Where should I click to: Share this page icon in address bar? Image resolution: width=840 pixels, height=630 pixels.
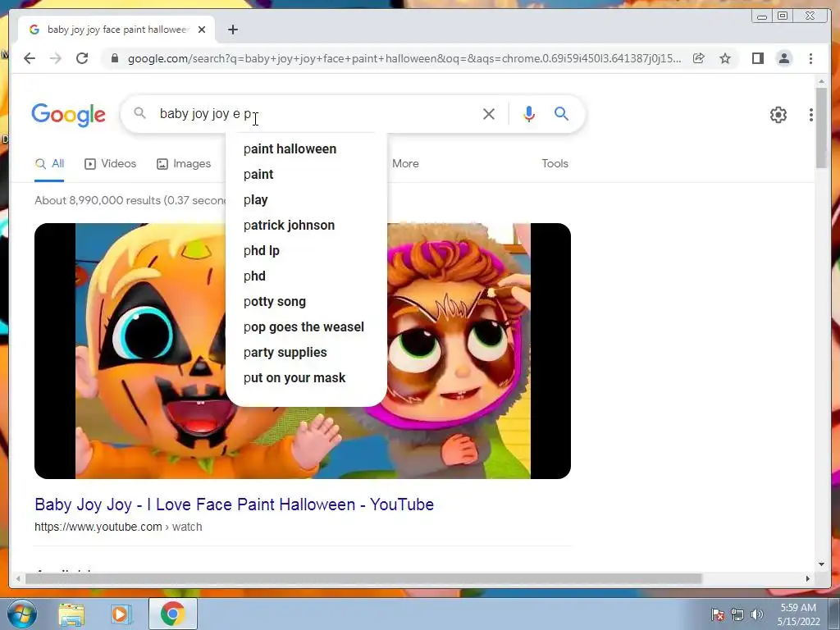pyautogui.click(x=699, y=58)
